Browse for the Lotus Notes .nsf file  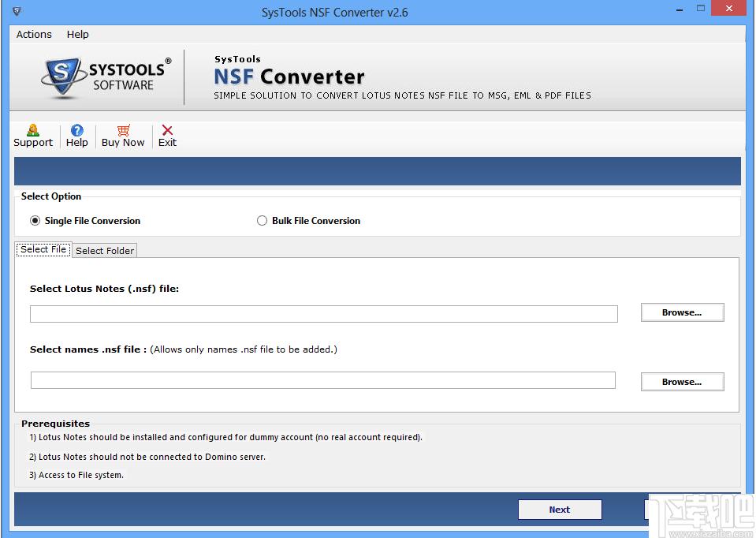point(682,312)
